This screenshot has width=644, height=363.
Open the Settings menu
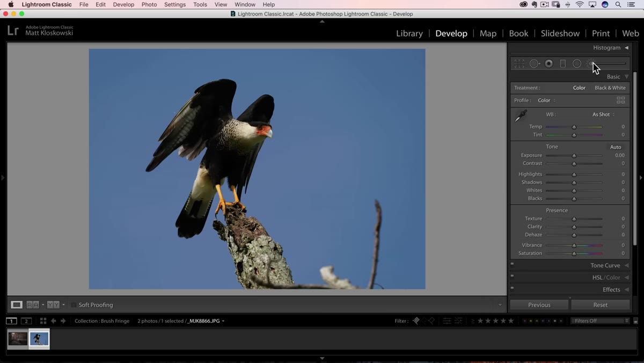(x=175, y=4)
